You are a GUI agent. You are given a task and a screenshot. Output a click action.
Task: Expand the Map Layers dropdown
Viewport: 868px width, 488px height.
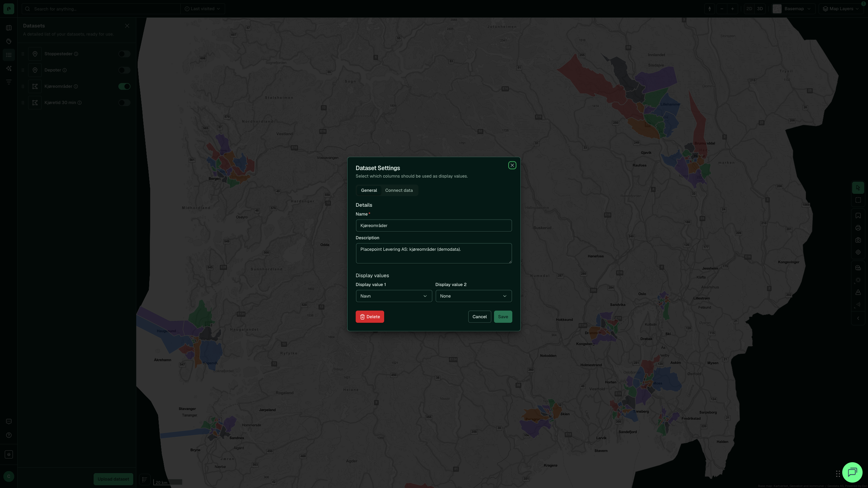pos(841,9)
